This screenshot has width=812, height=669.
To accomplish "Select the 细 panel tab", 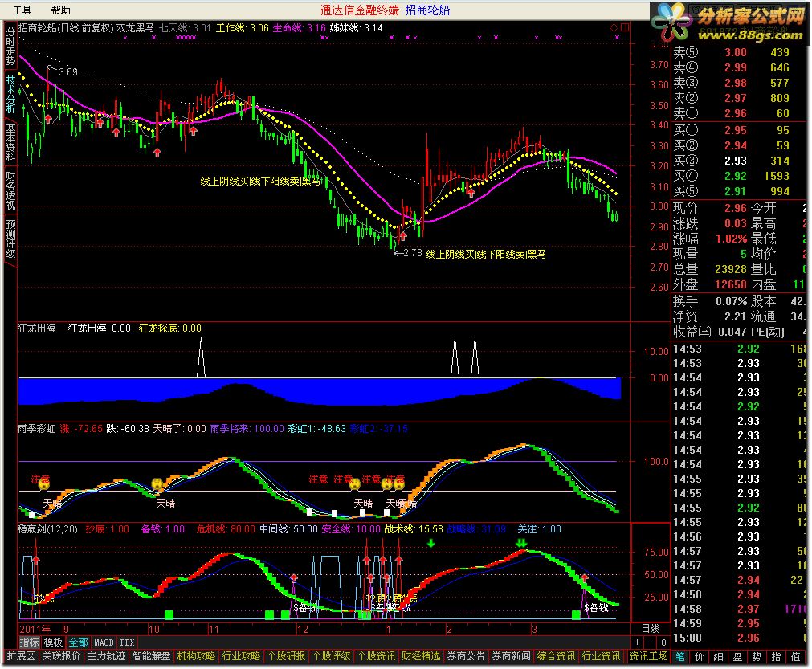I will click(718, 657).
